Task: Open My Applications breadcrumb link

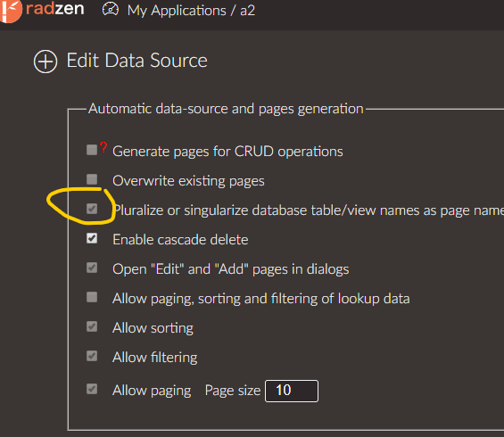Action: (x=177, y=11)
